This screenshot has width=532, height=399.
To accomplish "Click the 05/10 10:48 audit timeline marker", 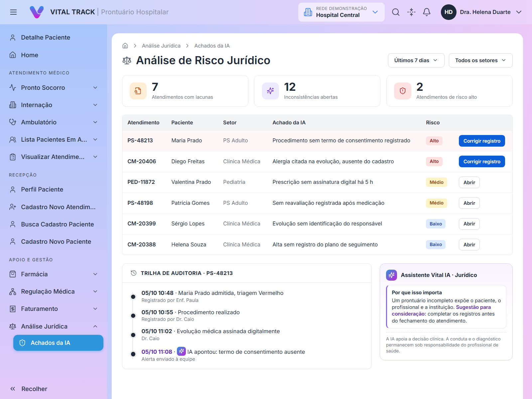I will pyautogui.click(x=133, y=297).
